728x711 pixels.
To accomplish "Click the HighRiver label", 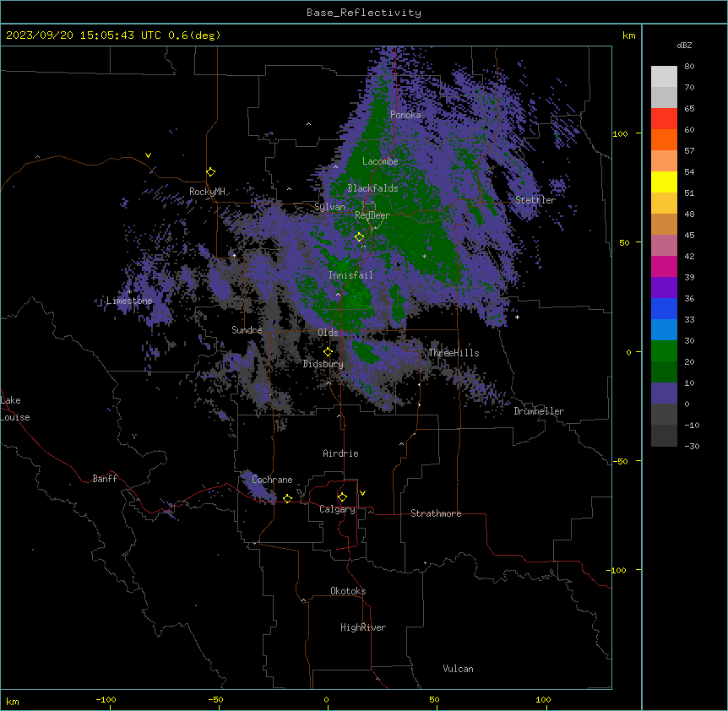I will click(x=363, y=627).
